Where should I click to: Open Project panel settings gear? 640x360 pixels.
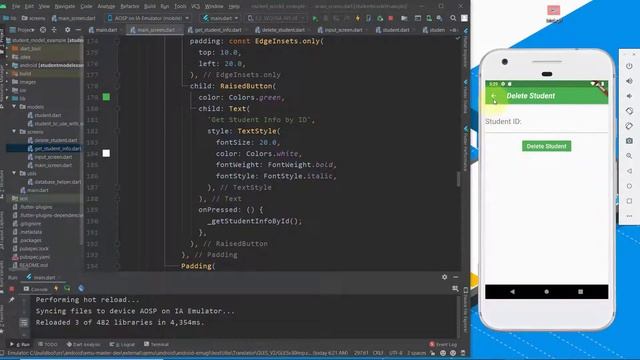pyautogui.click(x=67, y=30)
